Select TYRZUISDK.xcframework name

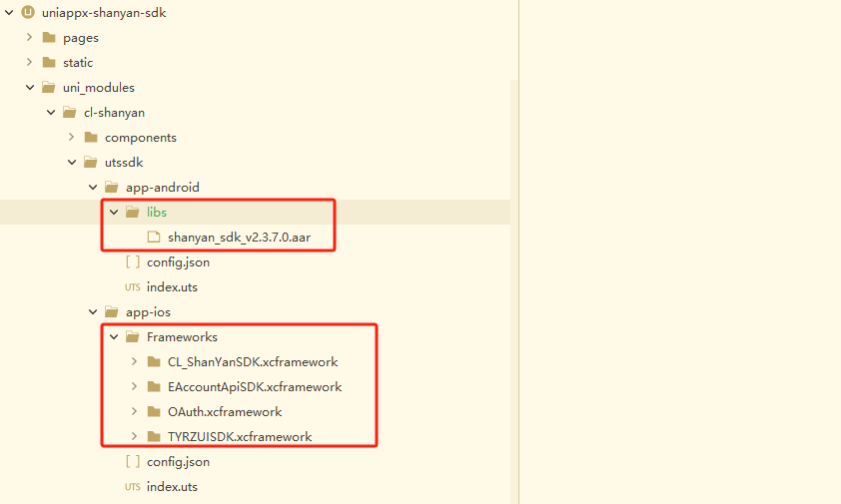[x=240, y=436]
